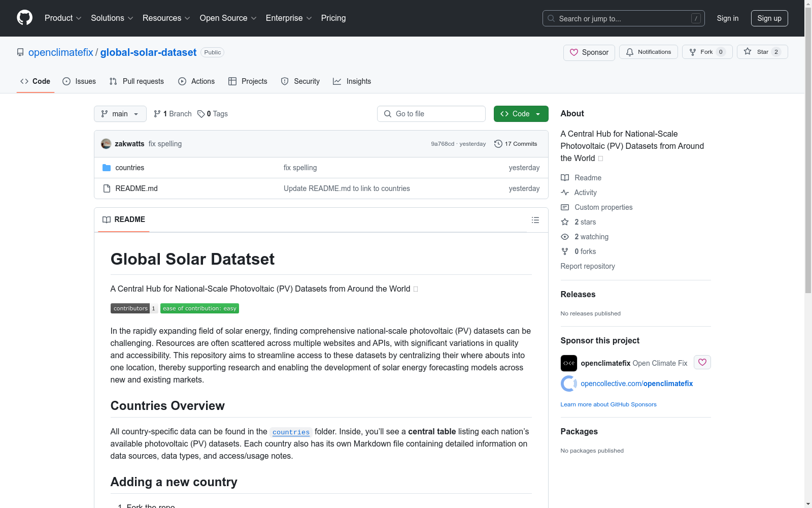Open the Readme link in About

coord(581,178)
